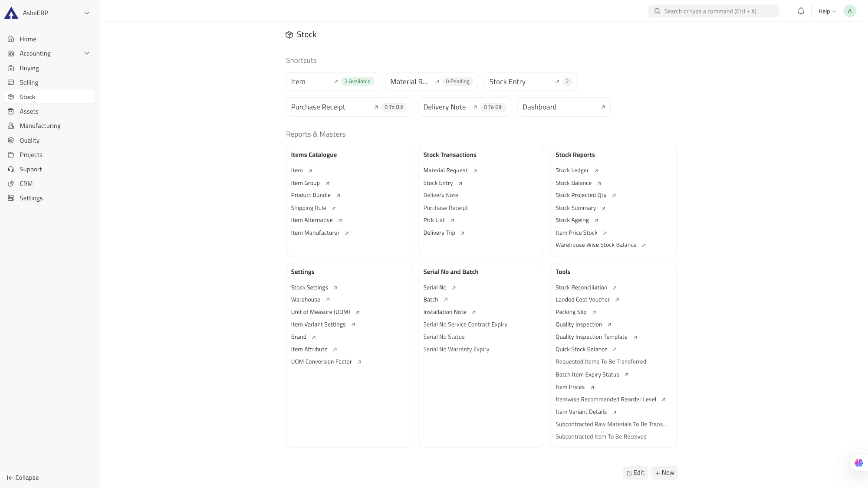Click the Support headset icon
The image size is (868, 488).
(x=11, y=170)
